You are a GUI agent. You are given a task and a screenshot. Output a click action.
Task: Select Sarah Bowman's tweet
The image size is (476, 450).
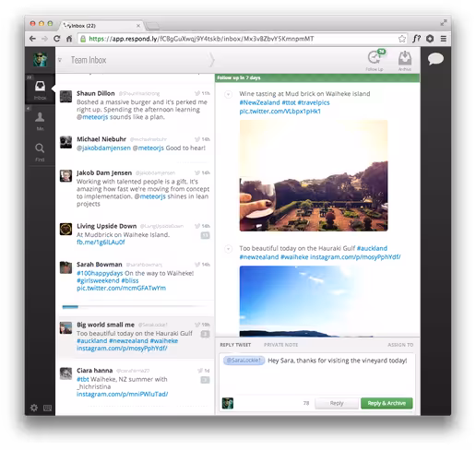click(135, 277)
